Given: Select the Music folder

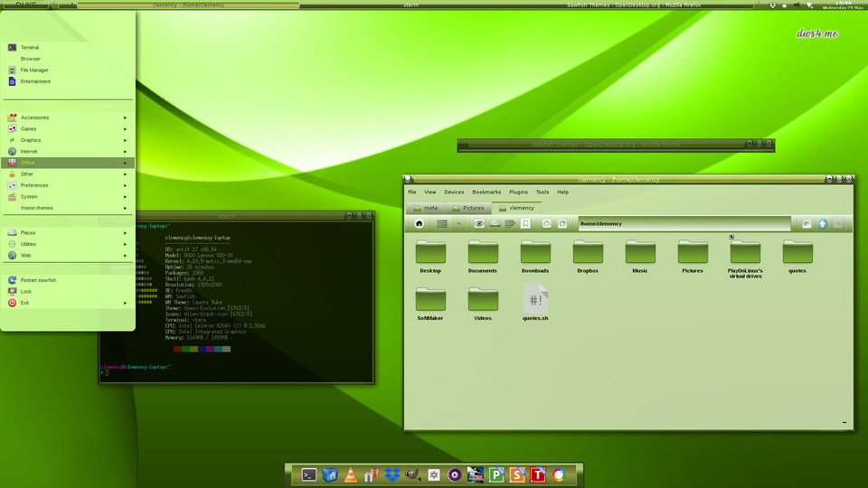Looking at the screenshot, I should [x=640, y=256].
